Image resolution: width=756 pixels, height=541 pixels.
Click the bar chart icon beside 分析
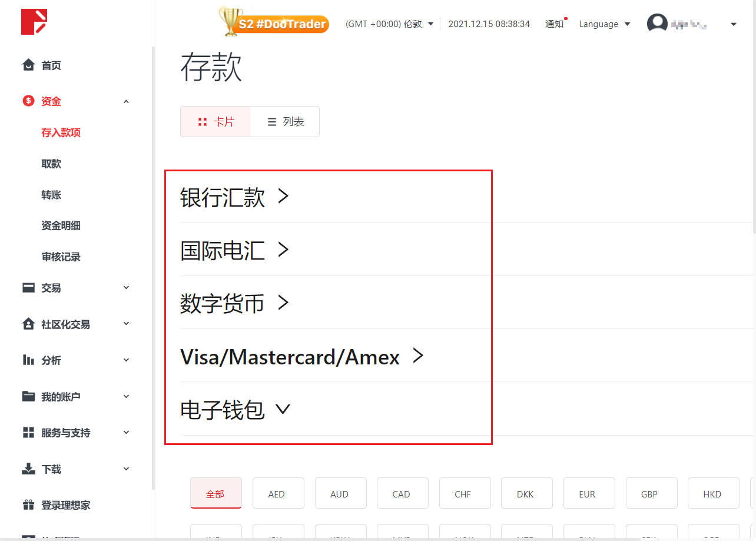28,360
